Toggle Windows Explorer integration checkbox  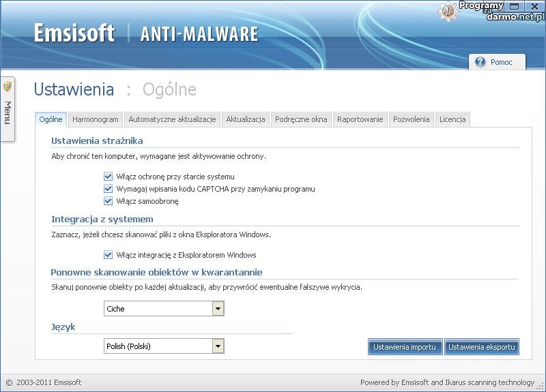(108, 255)
